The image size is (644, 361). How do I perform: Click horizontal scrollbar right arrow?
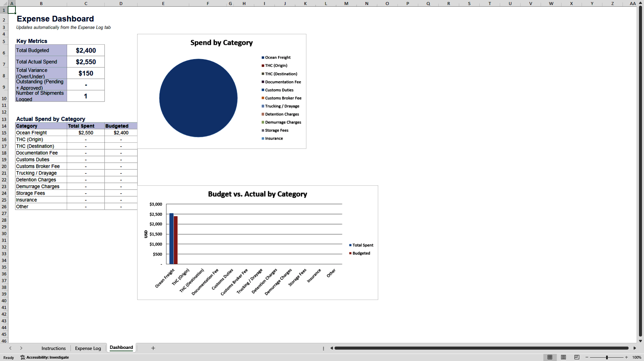coord(635,348)
